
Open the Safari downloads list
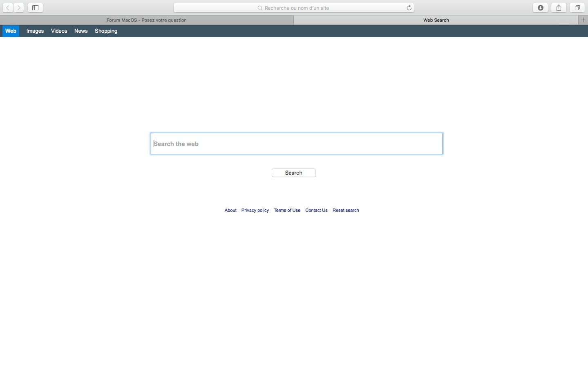tap(540, 8)
